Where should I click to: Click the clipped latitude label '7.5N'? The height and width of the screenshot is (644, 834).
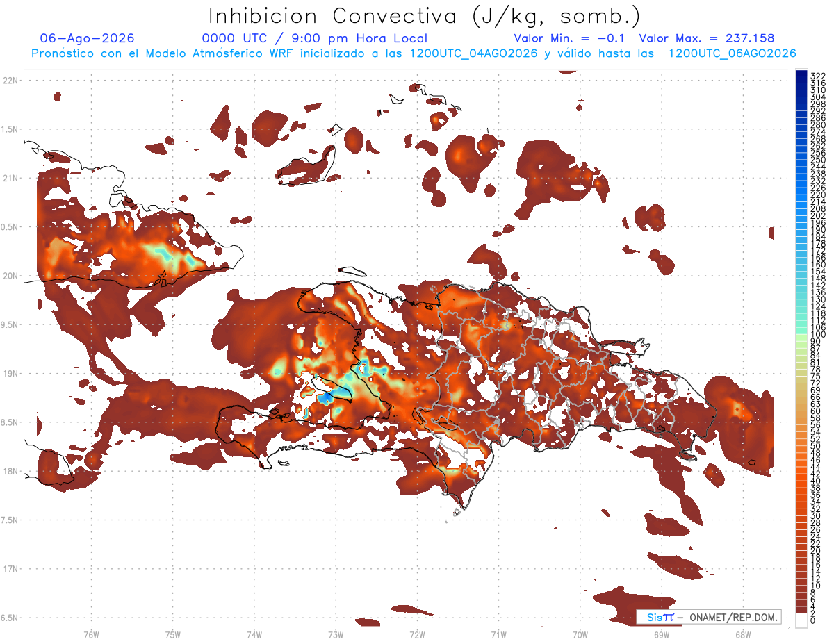tap(9, 520)
